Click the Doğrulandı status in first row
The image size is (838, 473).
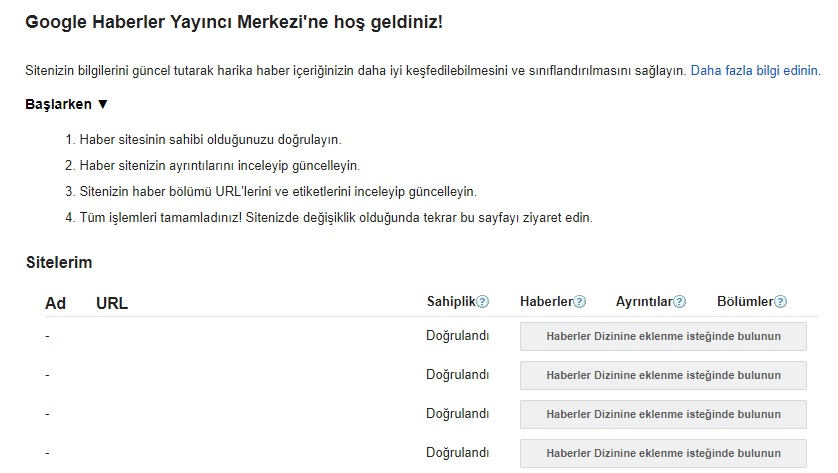[x=457, y=336]
